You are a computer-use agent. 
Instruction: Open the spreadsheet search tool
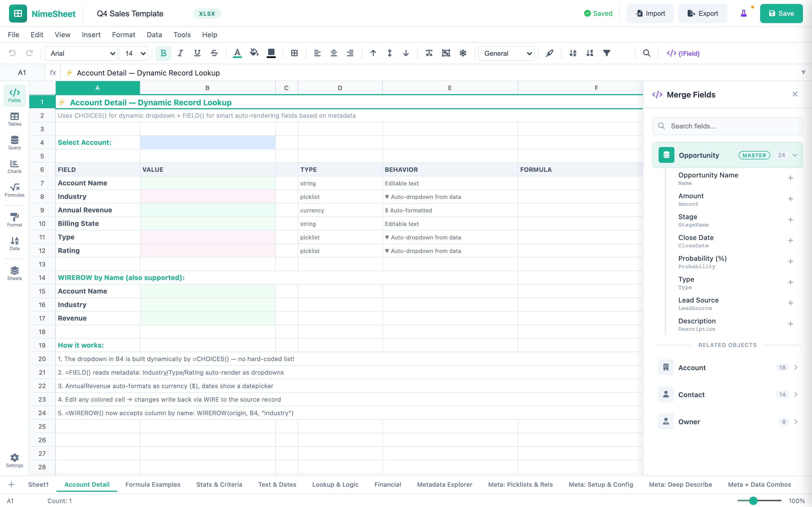tap(647, 53)
